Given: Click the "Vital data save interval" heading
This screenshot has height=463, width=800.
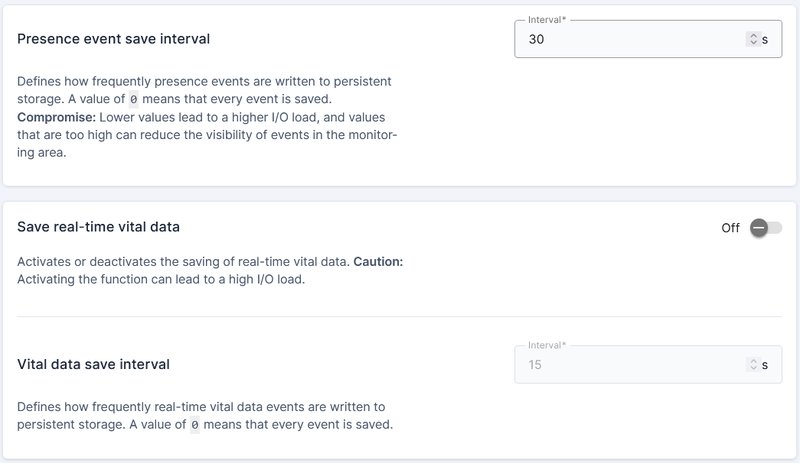Looking at the screenshot, I should (94, 364).
